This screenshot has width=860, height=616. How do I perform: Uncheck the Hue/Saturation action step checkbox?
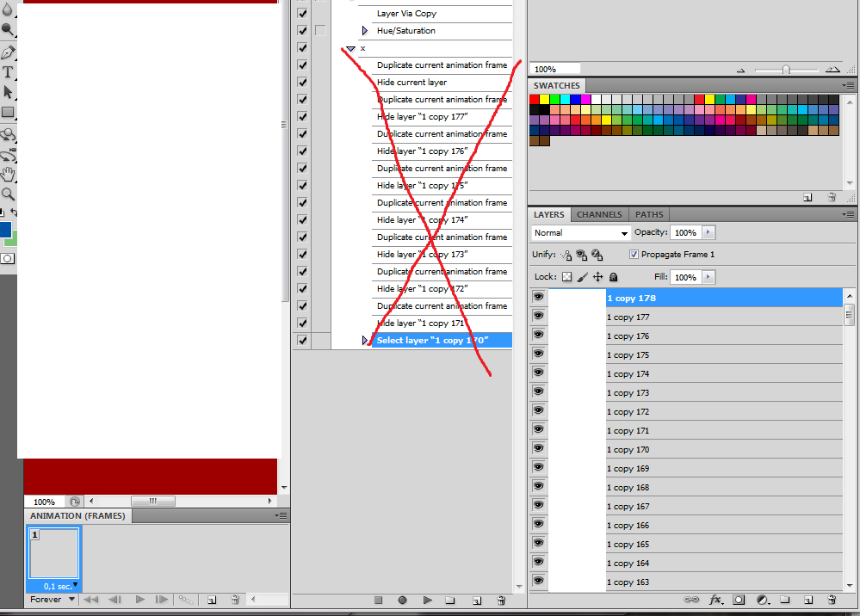pos(302,31)
